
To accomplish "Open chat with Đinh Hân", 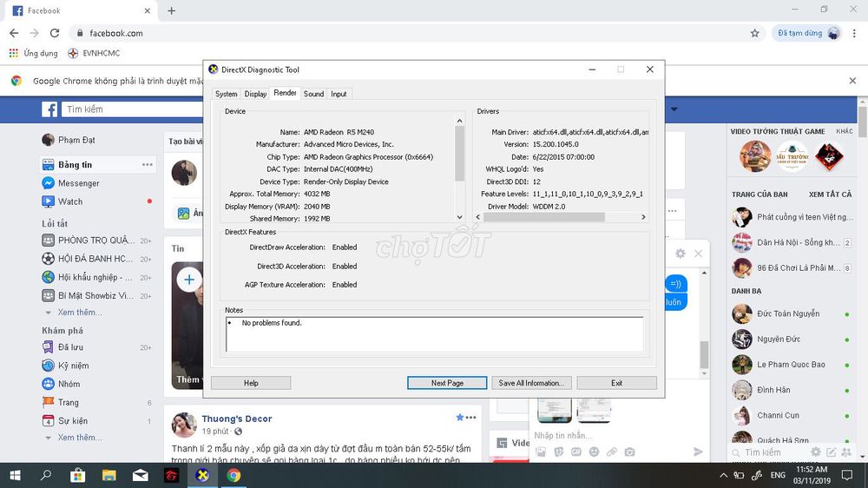I will tap(773, 390).
